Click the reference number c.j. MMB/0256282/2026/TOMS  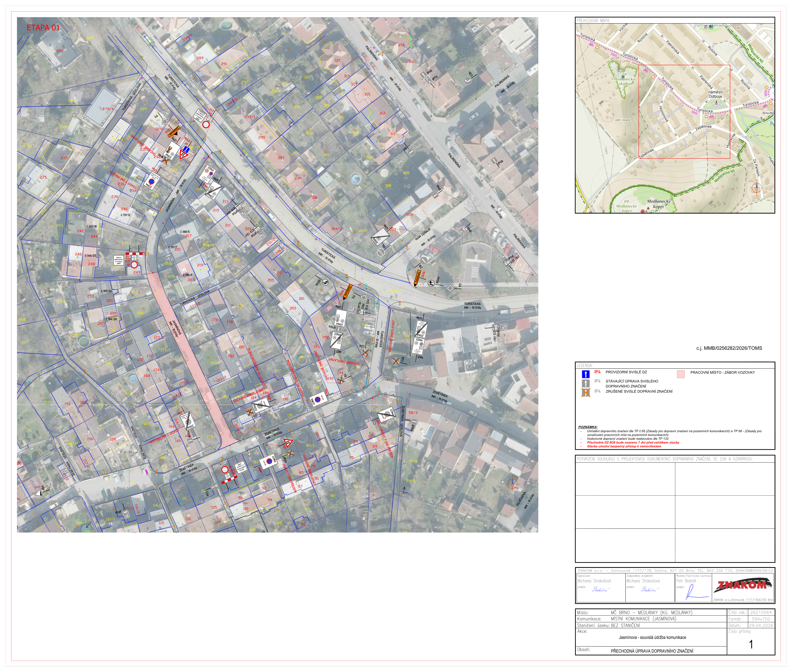pyautogui.click(x=729, y=348)
